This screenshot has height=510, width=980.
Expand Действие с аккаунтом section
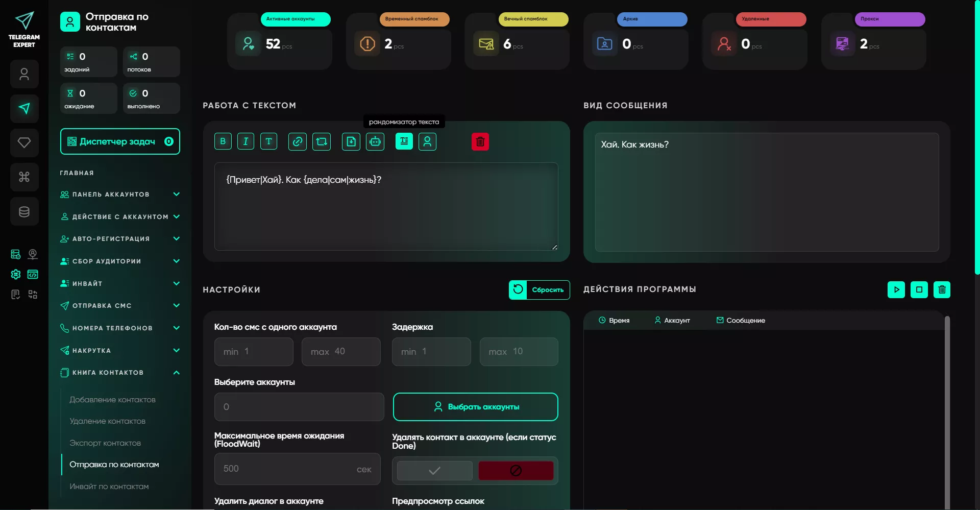coord(120,216)
